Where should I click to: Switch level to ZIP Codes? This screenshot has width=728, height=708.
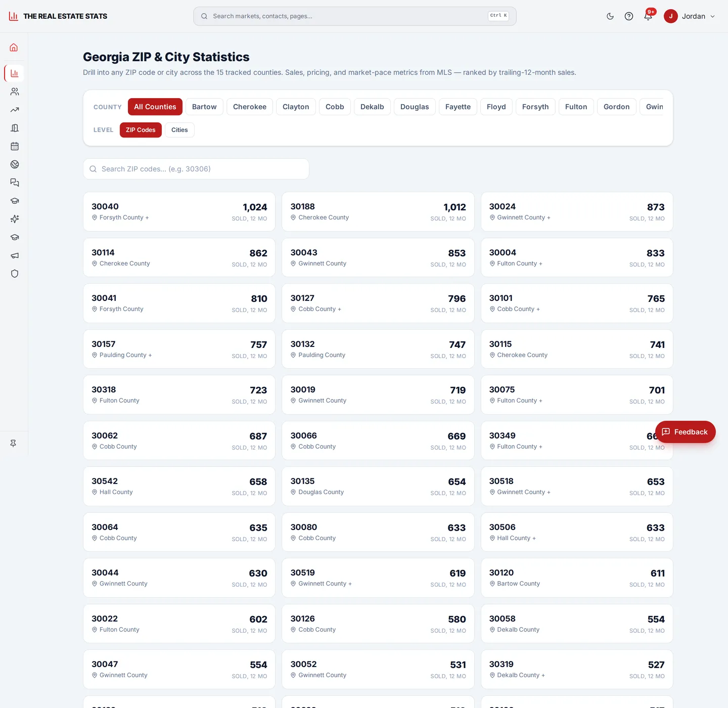click(x=141, y=130)
